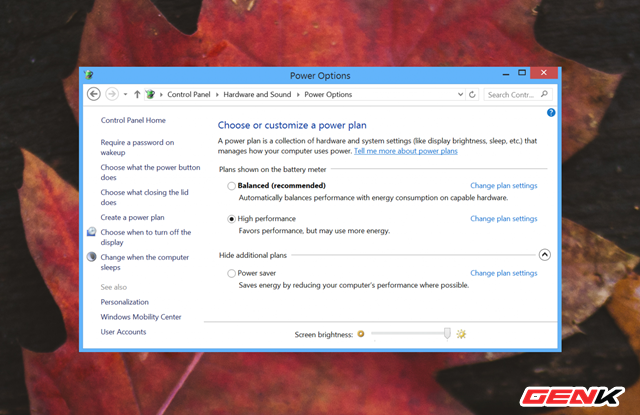640x415 pixels.
Task: Expand the arrow after Control Panel breadcrumb
Action: (217, 95)
